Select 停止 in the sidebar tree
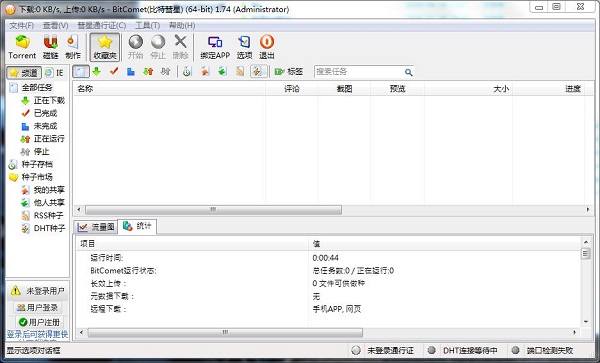 [41, 151]
